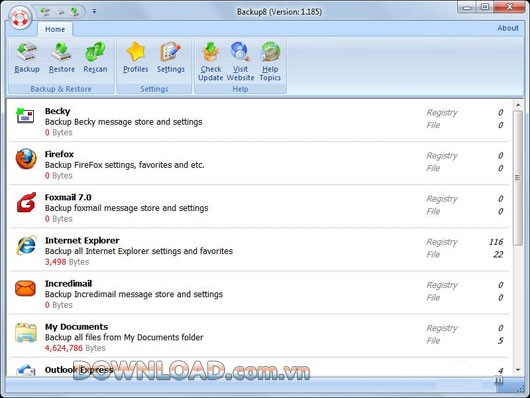The image size is (530, 398).
Task: Click My Documents File count 5
Action: pyautogui.click(x=500, y=341)
